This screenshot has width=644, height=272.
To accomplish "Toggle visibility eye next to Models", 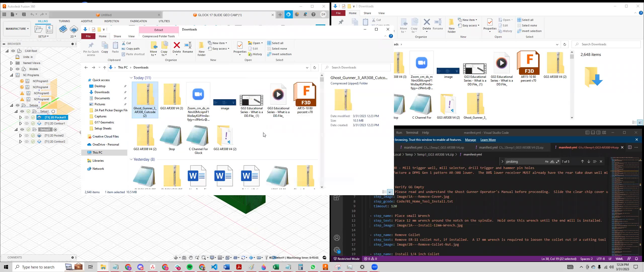I will click(x=18, y=69).
